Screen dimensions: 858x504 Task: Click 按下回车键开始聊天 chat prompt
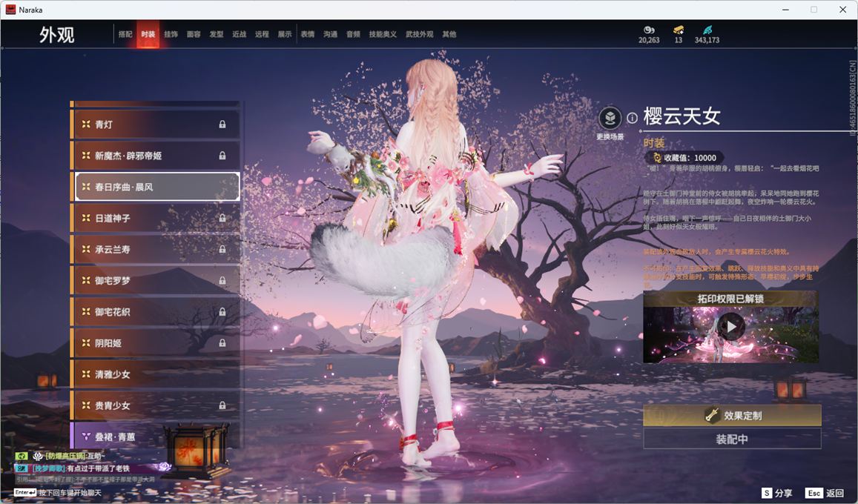click(70, 493)
